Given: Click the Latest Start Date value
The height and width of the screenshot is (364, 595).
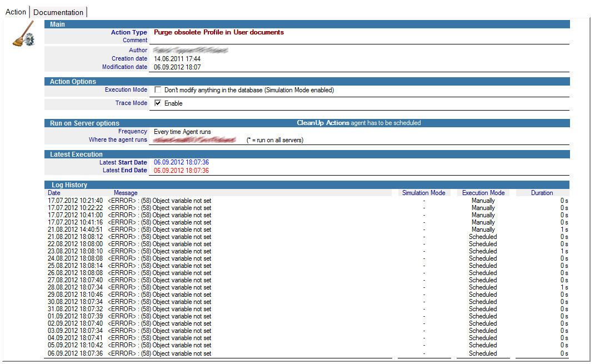Looking at the screenshot, I should (181, 162).
